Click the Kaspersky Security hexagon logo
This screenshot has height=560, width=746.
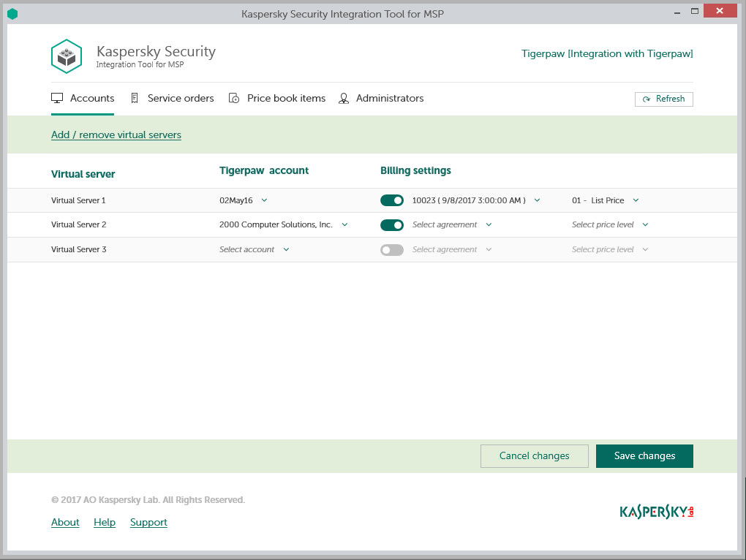pos(67,56)
